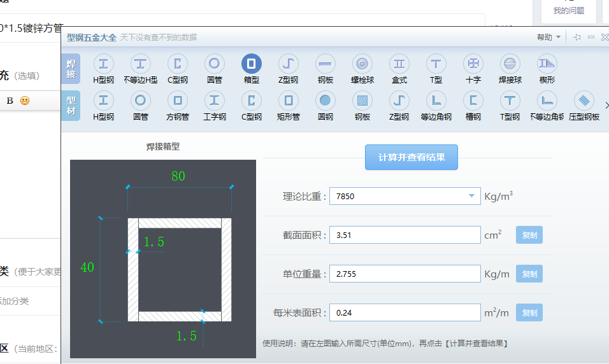Select the T型钢 profile icon
Image resolution: width=609 pixels, height=364 pixels.
510,101
